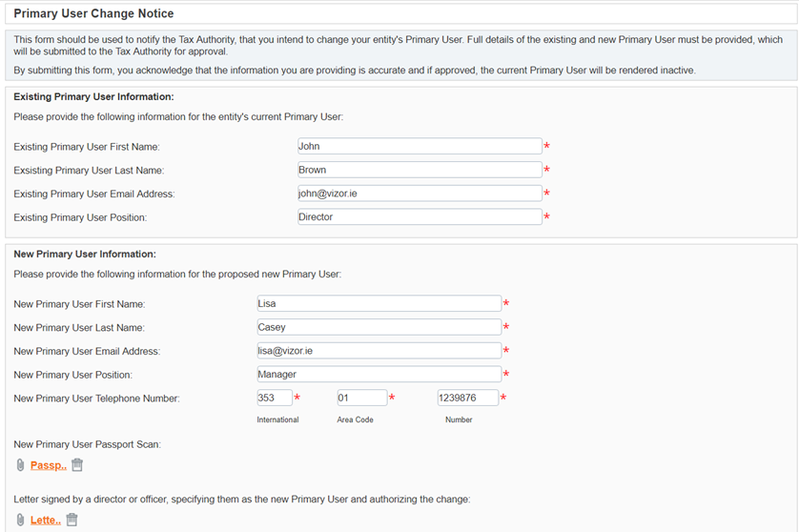Click the New Primary User First Name field

pyautogui.click(x=379, y=303)
